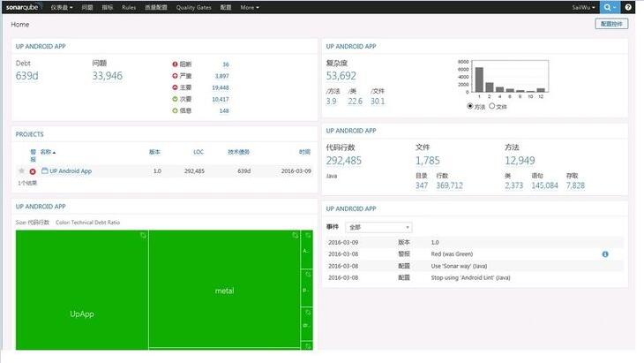
Task: Expand the 仪表盘 dashboards menu
Action: click(62, 7)
